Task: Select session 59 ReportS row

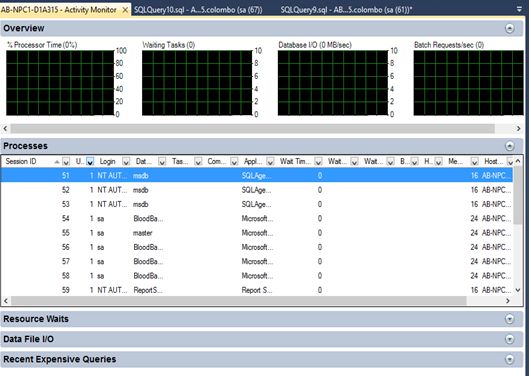Action: click(x=256, y=290)
